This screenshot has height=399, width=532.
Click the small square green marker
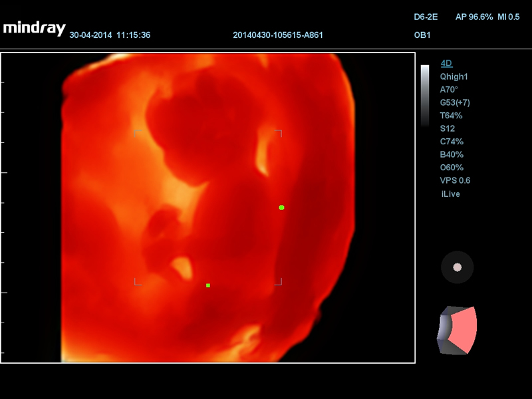pyautogui.click(x=208, y=285)
